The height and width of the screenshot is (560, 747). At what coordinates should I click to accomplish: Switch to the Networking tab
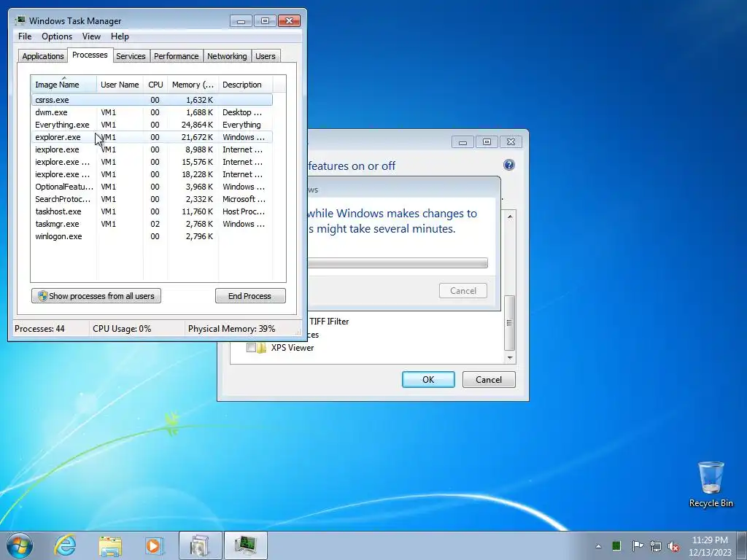point(227,56)
